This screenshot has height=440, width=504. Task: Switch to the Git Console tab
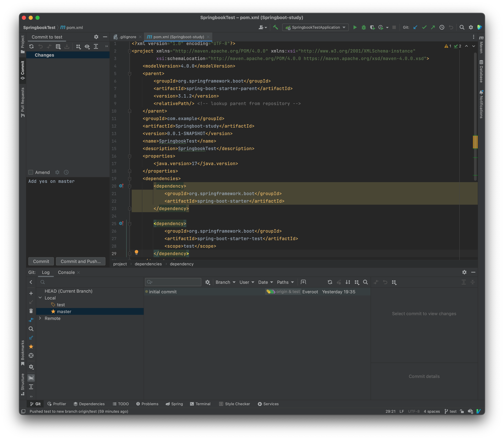[x=66, y=272]
